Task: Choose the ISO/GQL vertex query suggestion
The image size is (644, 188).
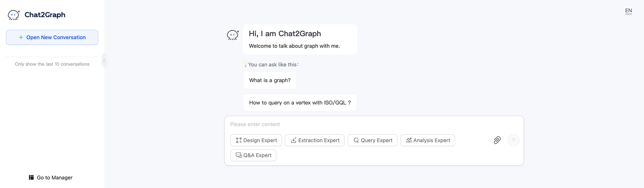Action: pos(300,103)
